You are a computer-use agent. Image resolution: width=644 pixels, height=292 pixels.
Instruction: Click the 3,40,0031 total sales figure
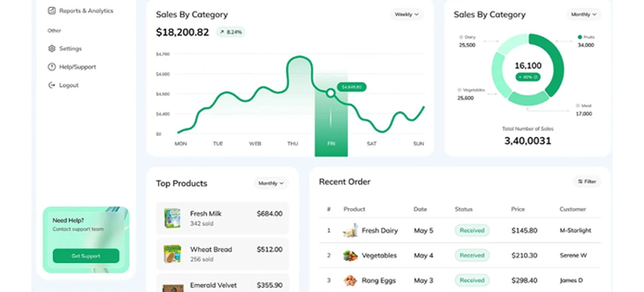527,140
